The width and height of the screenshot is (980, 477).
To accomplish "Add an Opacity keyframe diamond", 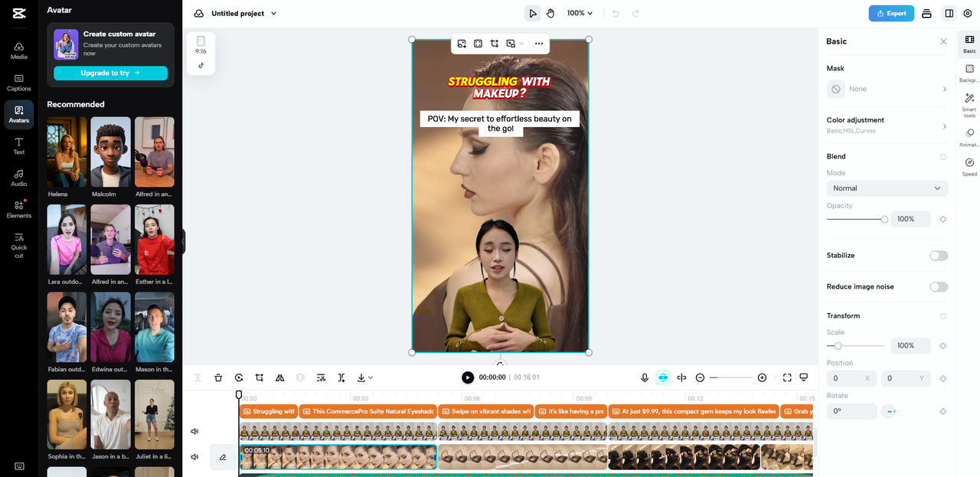I will click(x=943, y=219).
